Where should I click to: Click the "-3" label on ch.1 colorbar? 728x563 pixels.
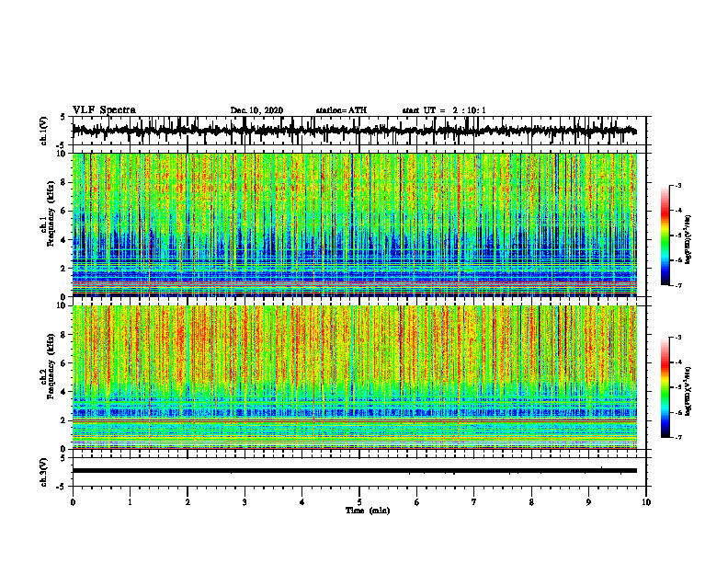[678, 186]
